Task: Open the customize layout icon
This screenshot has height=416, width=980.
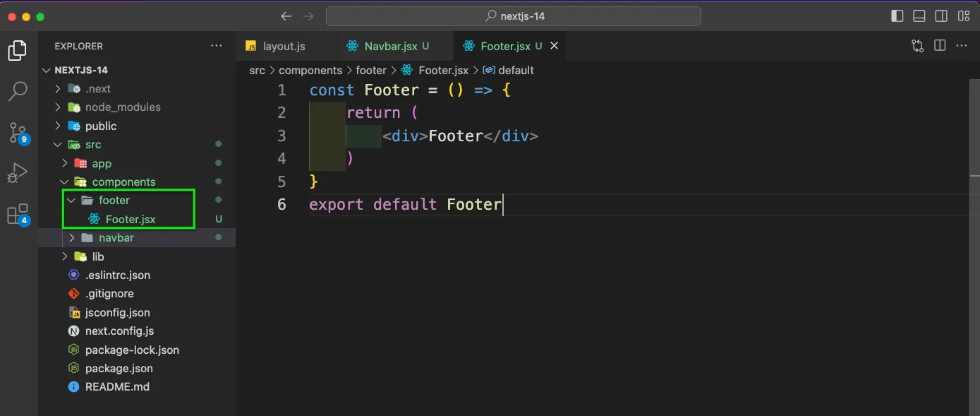Action: pos(963,16)
